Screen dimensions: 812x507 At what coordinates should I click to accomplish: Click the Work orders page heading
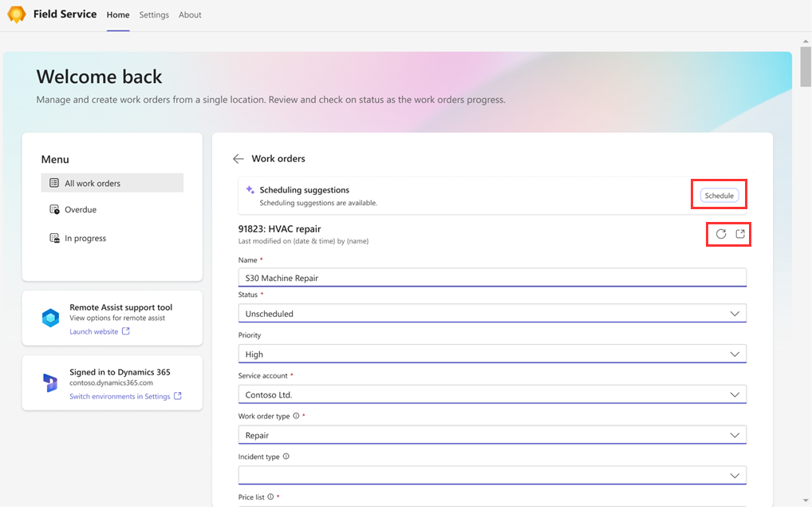[x=278, y=159]
